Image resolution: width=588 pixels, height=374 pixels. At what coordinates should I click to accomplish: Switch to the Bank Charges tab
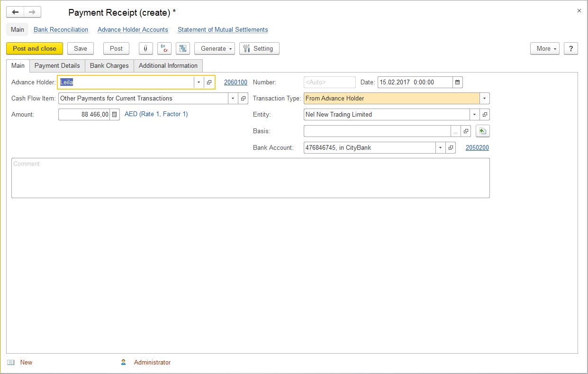[x=109, y=65]
